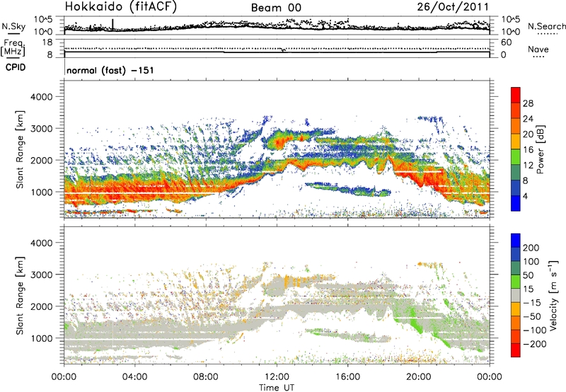This screenshot has width=566, height=392.
Task: Pick the blue top segment of velocity colorbar
Action: click(x=516, y=241)
